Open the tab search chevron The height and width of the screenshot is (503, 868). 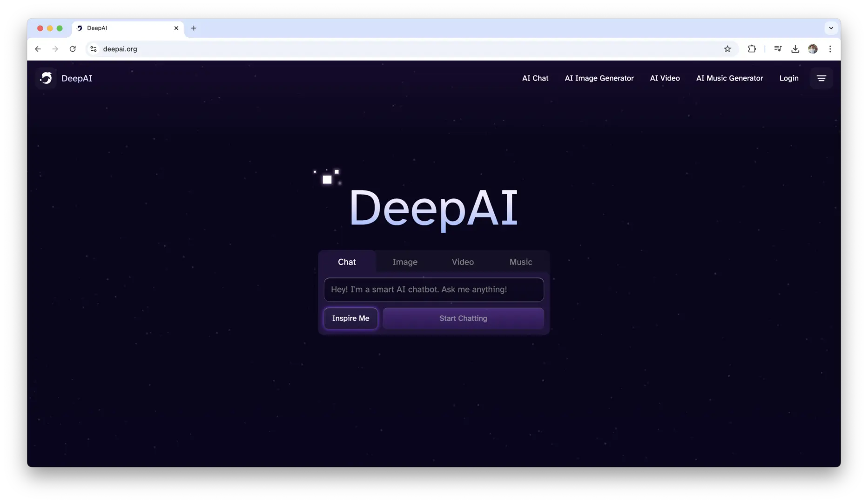coord(830,28)
